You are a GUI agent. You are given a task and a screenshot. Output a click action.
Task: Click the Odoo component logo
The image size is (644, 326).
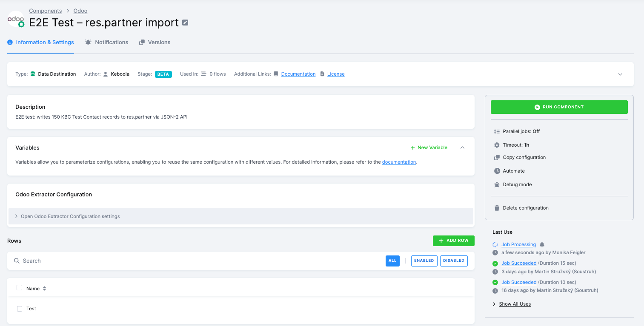point(15,19)
